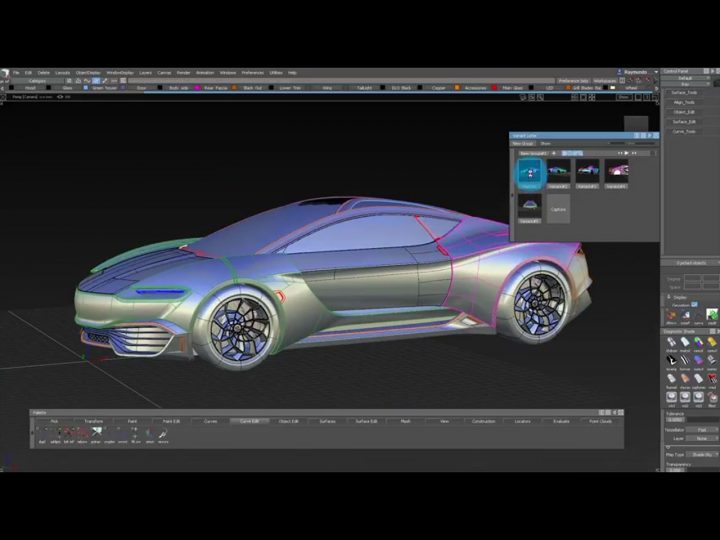Collapse the Display section expander
The height and width of the screenshot is (540, 720).
[668, 297]
